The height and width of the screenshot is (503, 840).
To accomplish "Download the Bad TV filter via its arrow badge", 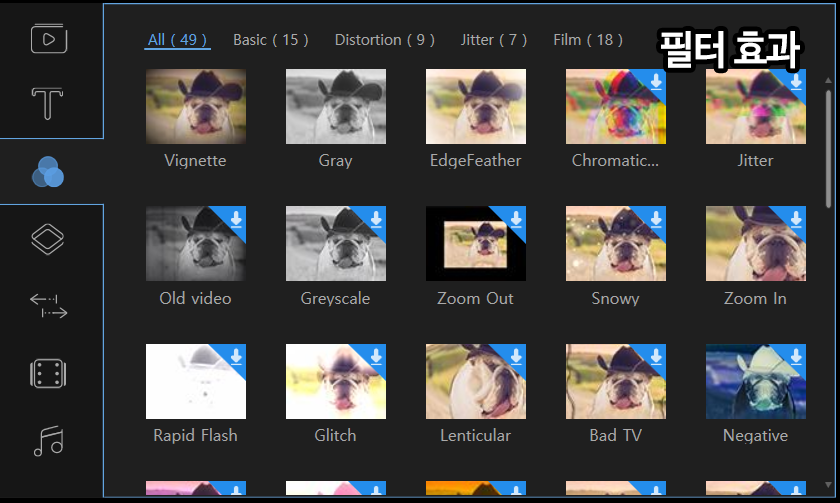I will tap(656, 356).
